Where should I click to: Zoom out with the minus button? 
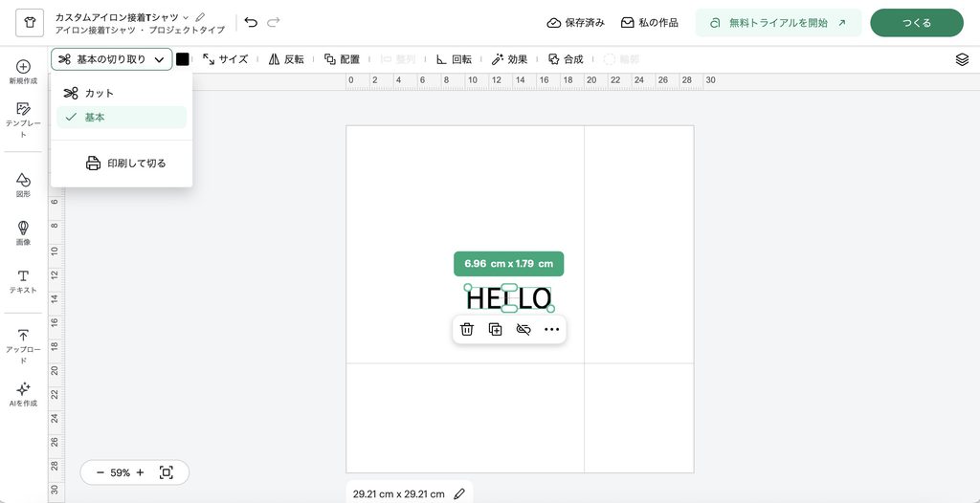tap(100, 473)
